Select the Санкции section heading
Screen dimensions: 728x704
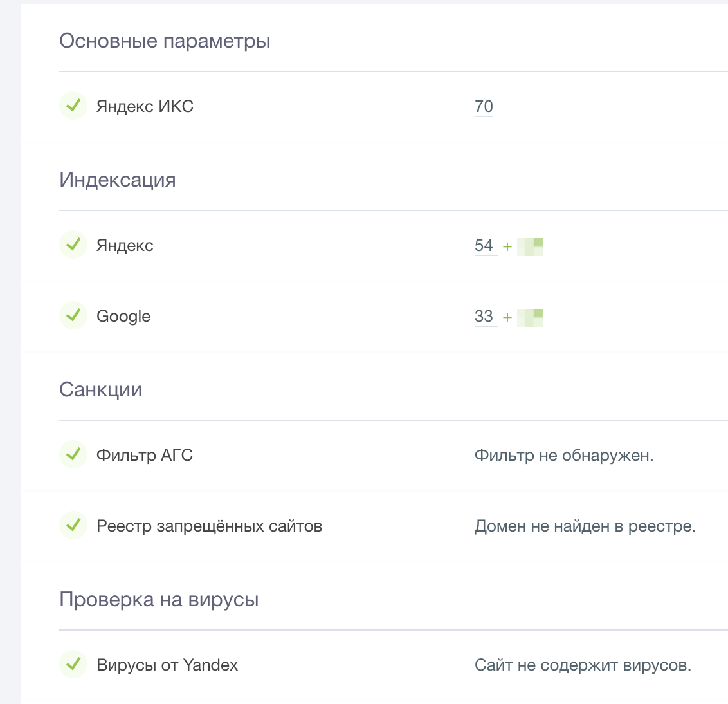(101, 390)
